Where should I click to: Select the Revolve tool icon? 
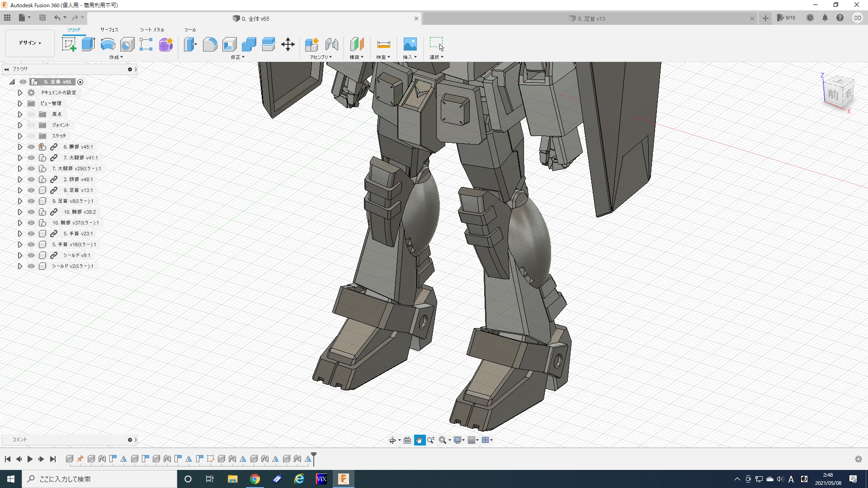coord(108,44)
